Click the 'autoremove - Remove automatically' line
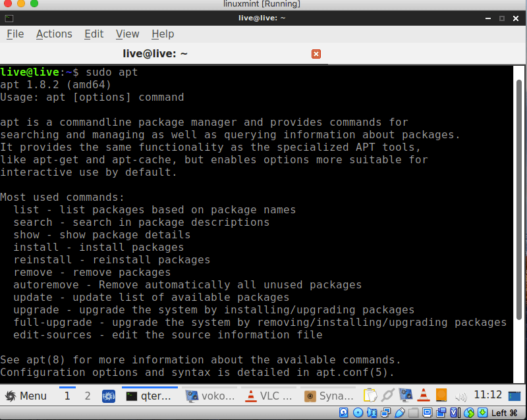Viewport: 527px width, 420px height. (188, 284)
